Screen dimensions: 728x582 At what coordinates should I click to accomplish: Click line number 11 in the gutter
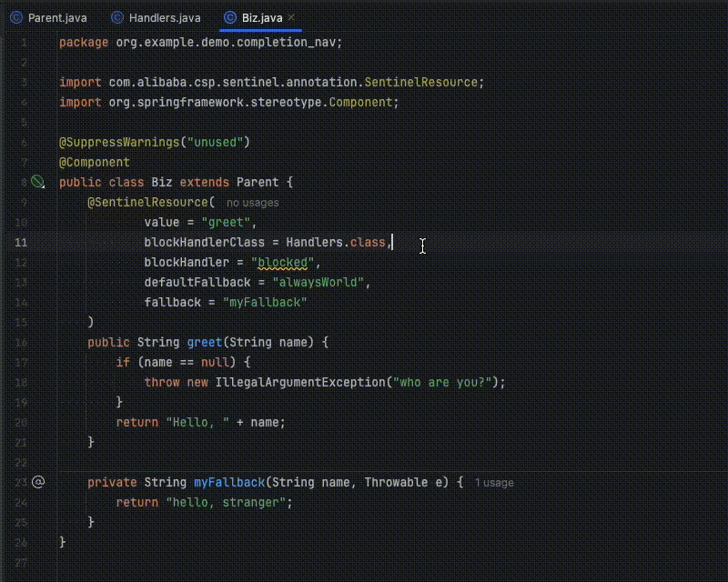click(21, 242)
